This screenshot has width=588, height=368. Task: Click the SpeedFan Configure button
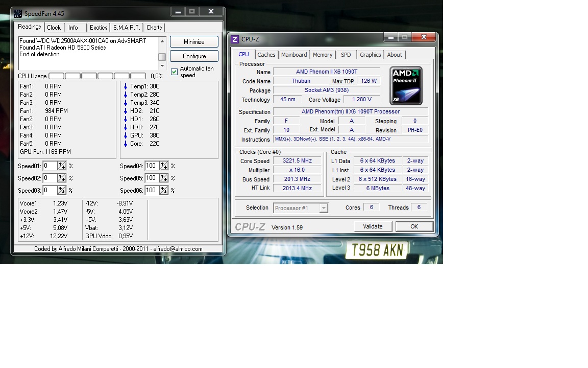pos(194,56)
